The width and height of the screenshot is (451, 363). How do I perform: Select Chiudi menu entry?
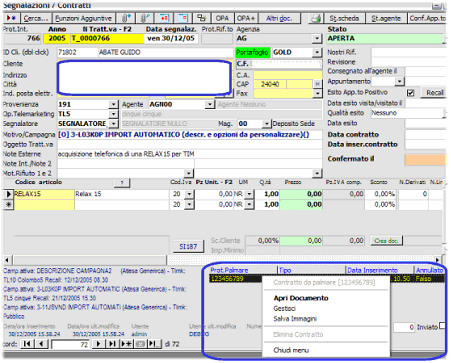(x=291, y=350)
